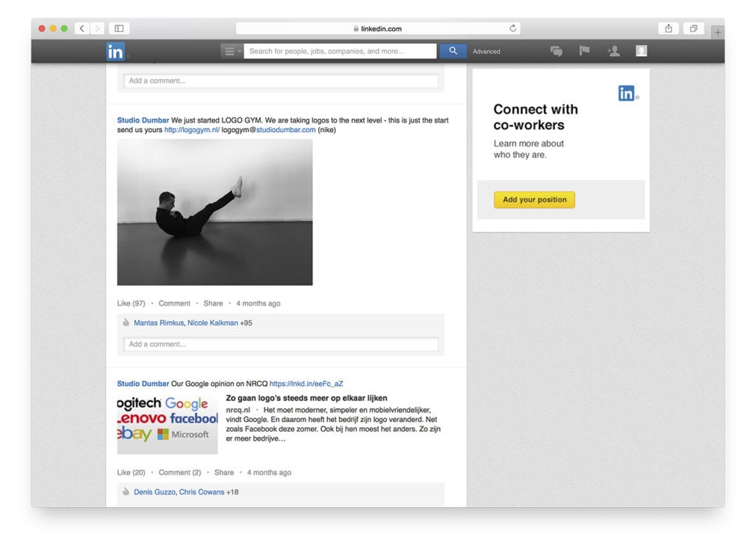Click thumbs-up icon beside Denis Guzzo
The image size is (756, 552).
tap(126, 491)
